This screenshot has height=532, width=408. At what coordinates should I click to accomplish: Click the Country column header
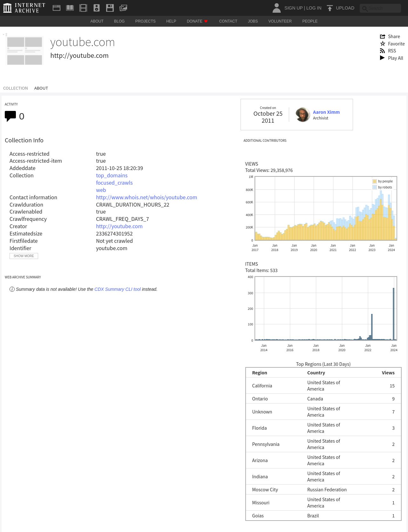[316, 373]
